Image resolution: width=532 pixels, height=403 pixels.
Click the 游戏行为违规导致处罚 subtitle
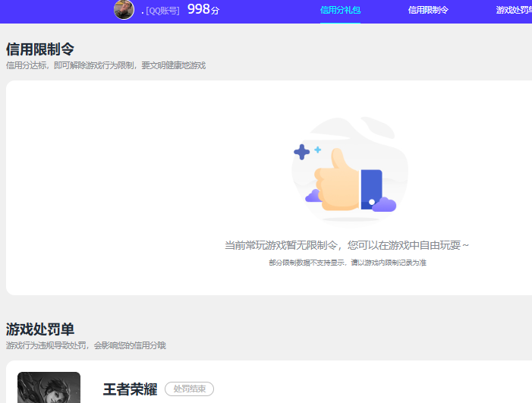[86, 345]
